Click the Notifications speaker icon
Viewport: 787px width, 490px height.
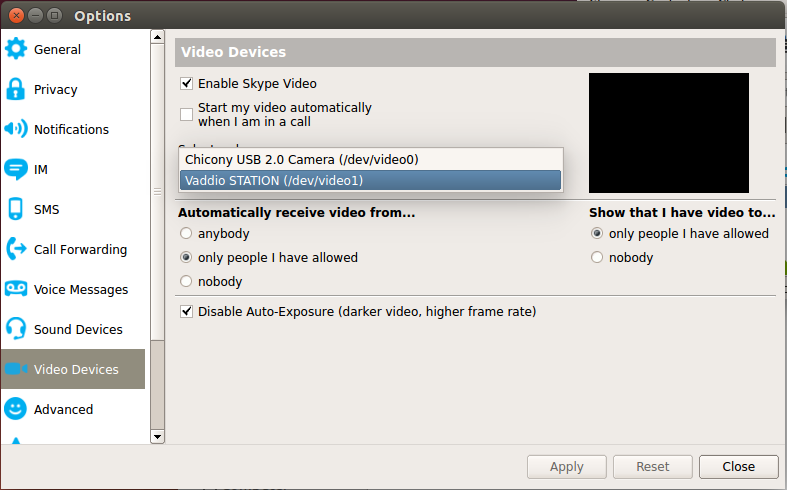coord(16,129)
